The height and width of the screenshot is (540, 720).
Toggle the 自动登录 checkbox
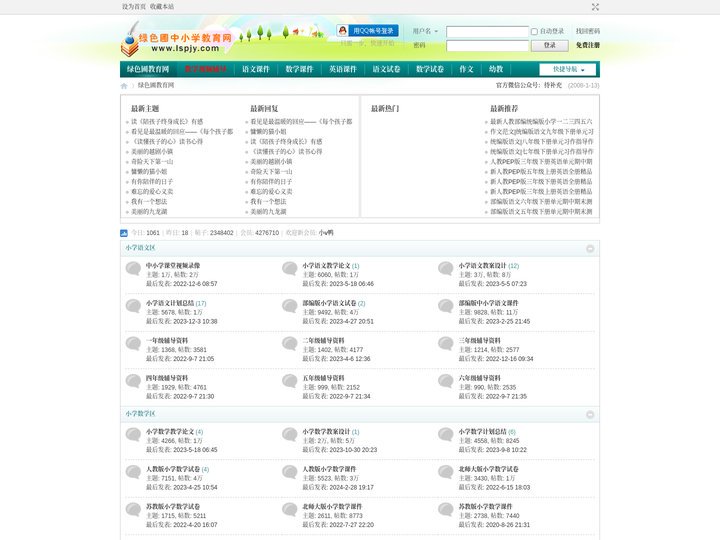pyautogui.click(x=534, y=32)
